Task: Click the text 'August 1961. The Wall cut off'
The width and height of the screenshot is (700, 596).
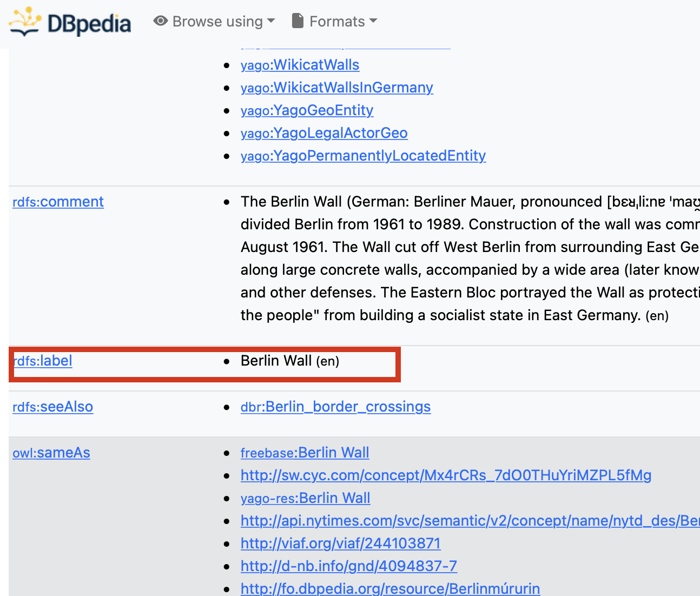Action: click(340, 247)
